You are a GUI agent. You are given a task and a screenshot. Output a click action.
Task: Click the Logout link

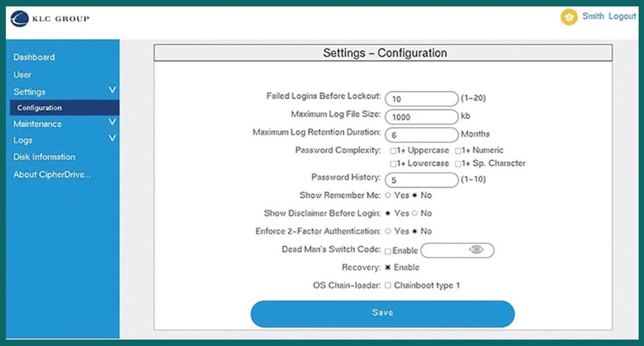622,16
